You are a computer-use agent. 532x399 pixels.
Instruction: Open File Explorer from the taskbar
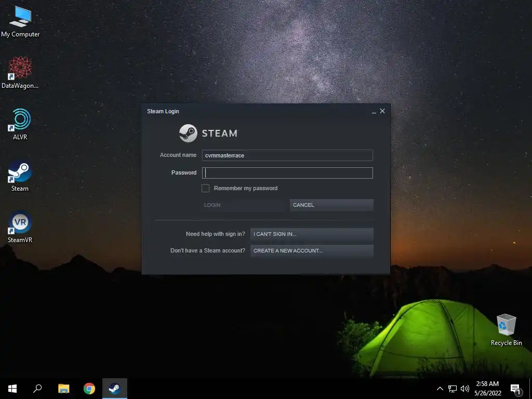click(63, 389)
